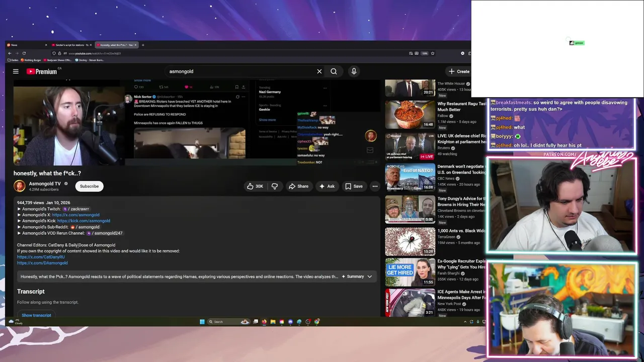Subscribe to Asmongold TV
This screenshot has height=362, width=644.
pyautogui.click(x=89, y=186)
